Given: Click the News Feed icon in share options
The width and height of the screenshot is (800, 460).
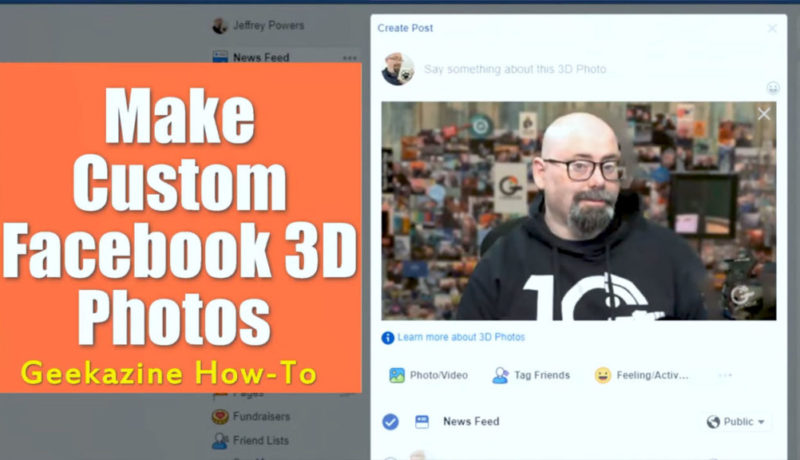Looking at the screenshot, I should point(421,422).
